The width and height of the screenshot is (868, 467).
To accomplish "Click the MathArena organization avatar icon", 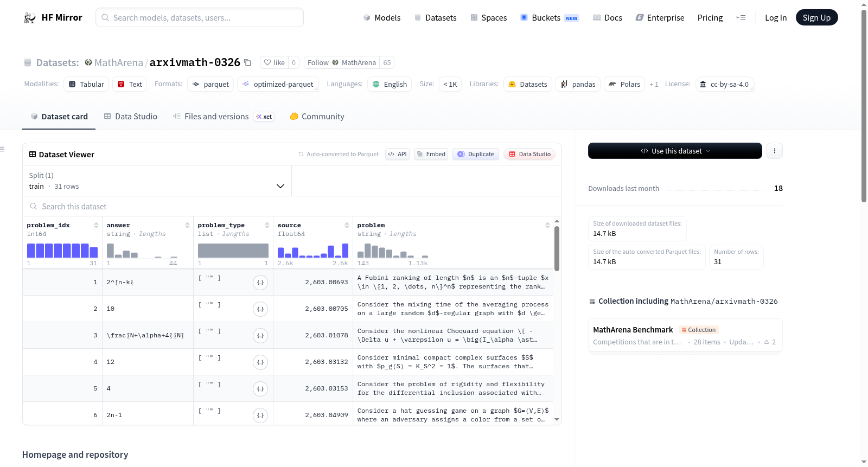I will pyautogui.click(x=88, y=62).
